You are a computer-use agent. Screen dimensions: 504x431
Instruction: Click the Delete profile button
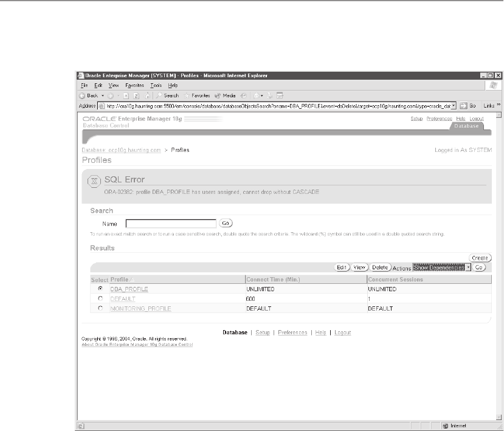(380, 267)
